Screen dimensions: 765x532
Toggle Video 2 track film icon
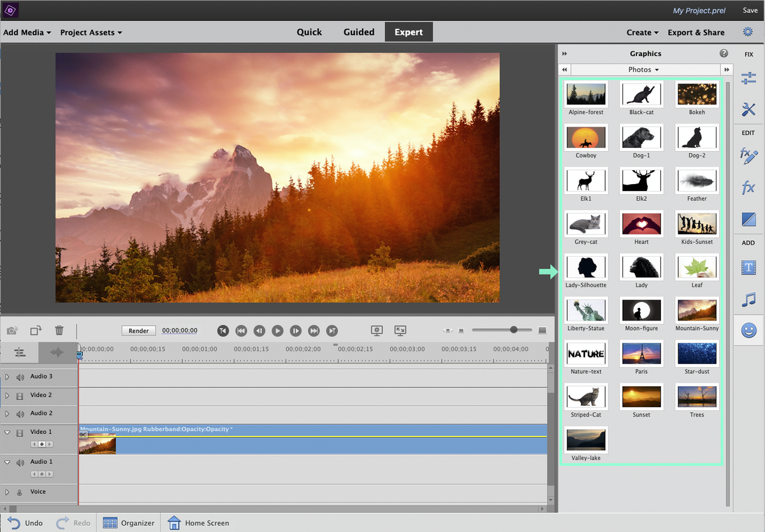click(20, 396)
